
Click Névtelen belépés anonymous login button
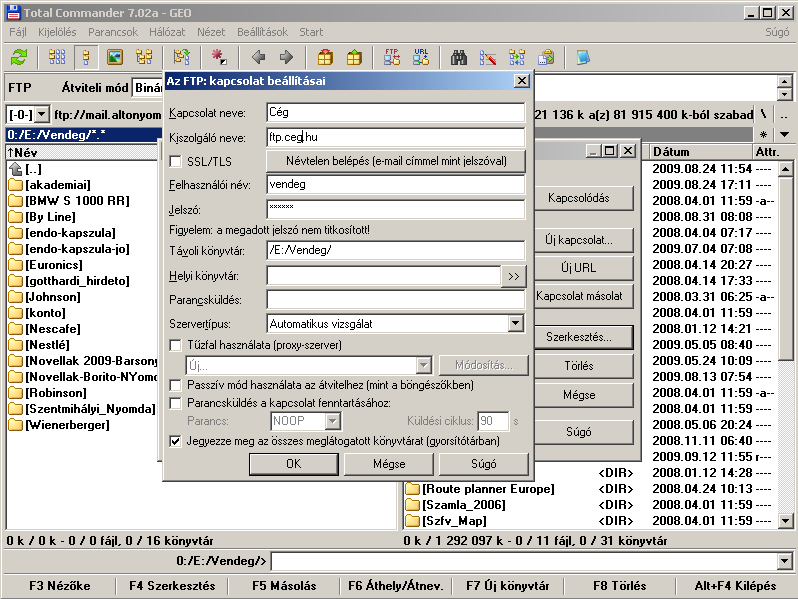pyautogui.click(x=396, y=161)
